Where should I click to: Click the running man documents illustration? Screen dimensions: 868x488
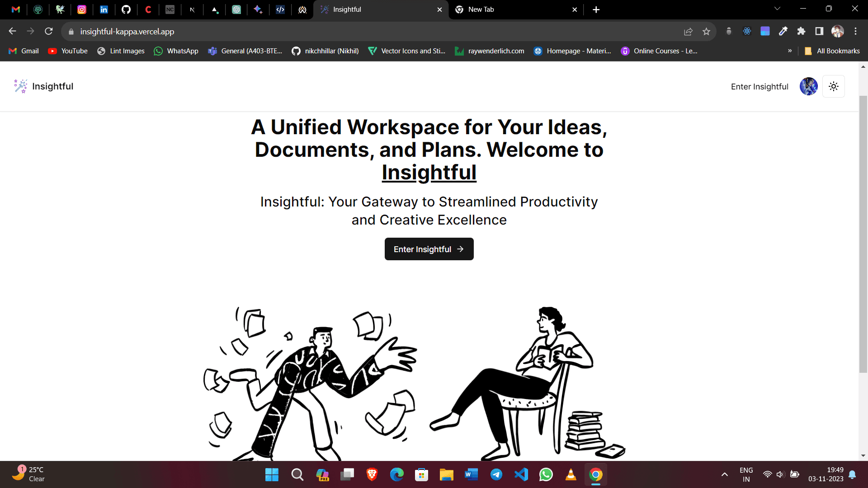click(x=310, y=384)
